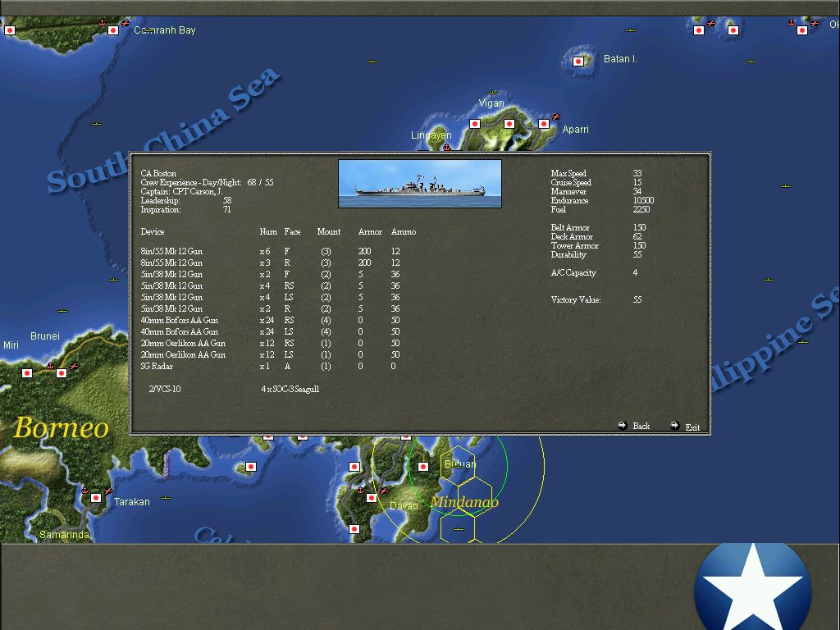Select the Japanese flag on Batan I.
This screenshot has width=840, height=630.
(578, 61)
